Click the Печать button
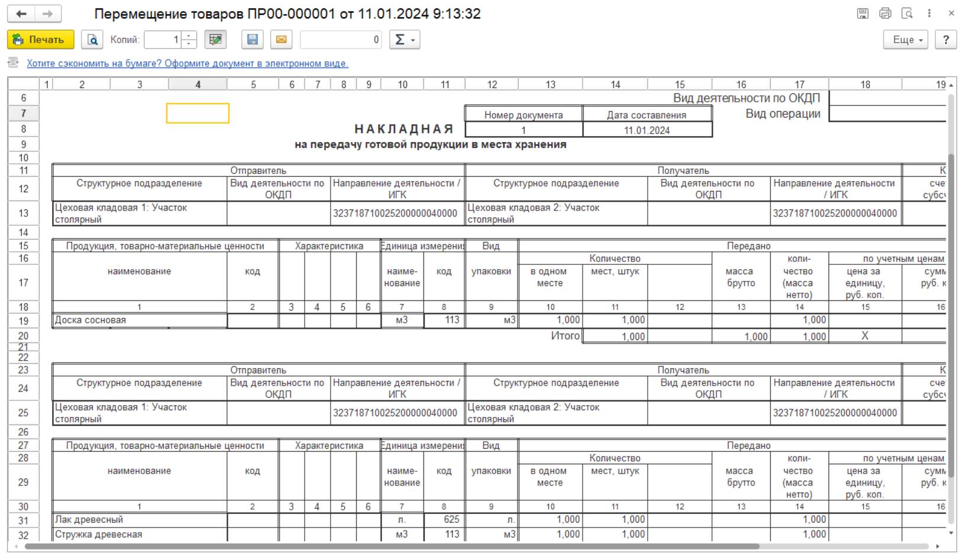Screen dimensions: 967x560 pos(41,40)
